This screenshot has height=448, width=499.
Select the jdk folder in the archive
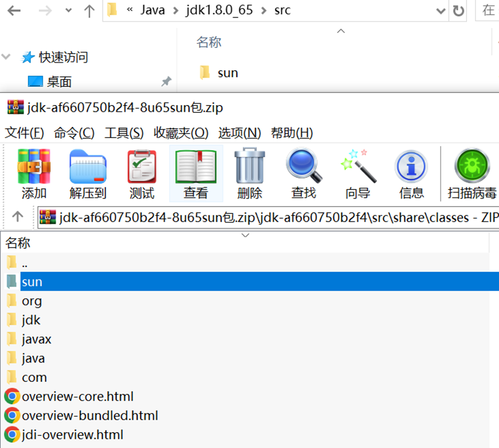[x=245, y=320]
